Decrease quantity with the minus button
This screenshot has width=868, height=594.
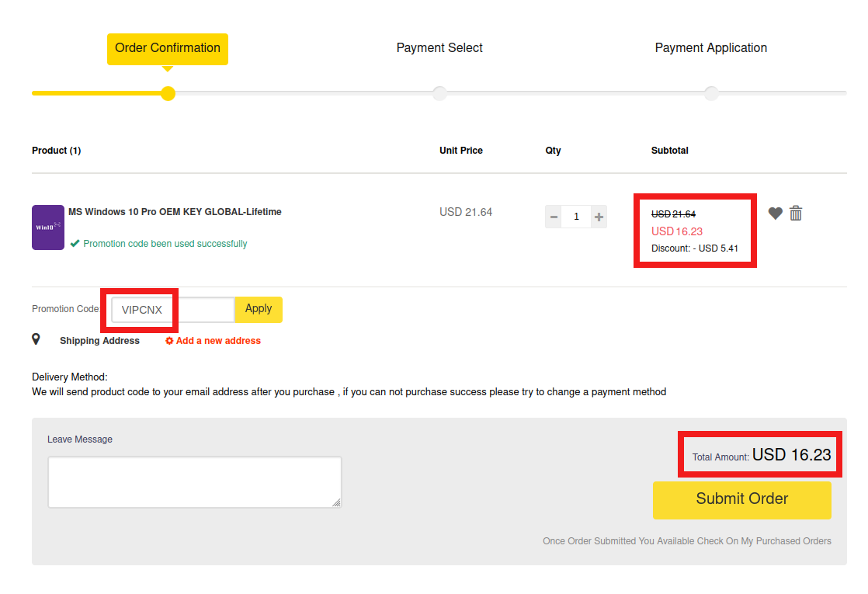pyautogui.click(x=554, y=217)
